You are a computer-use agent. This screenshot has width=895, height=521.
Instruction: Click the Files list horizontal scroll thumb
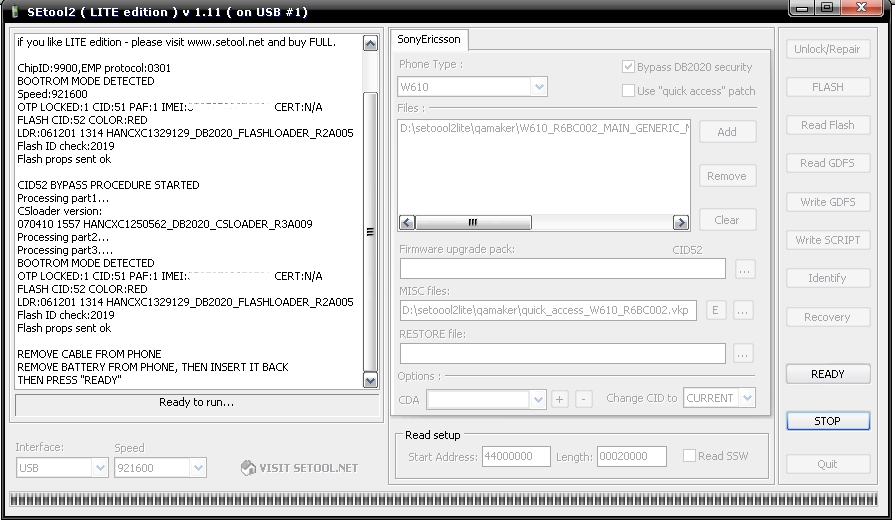tap(473, 223)
